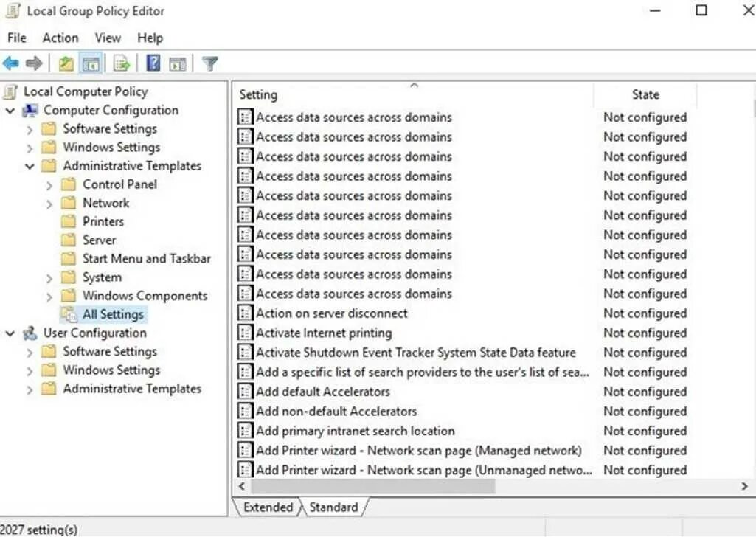Click the User Configuration person icon
The width and height of the screenshot is (756, 537).
[30, 333]
